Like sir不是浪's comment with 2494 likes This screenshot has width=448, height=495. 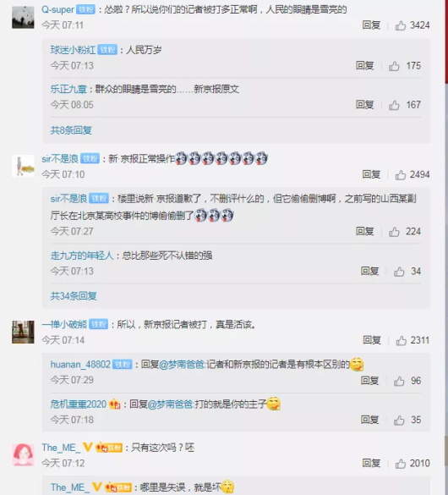(401, 174)
